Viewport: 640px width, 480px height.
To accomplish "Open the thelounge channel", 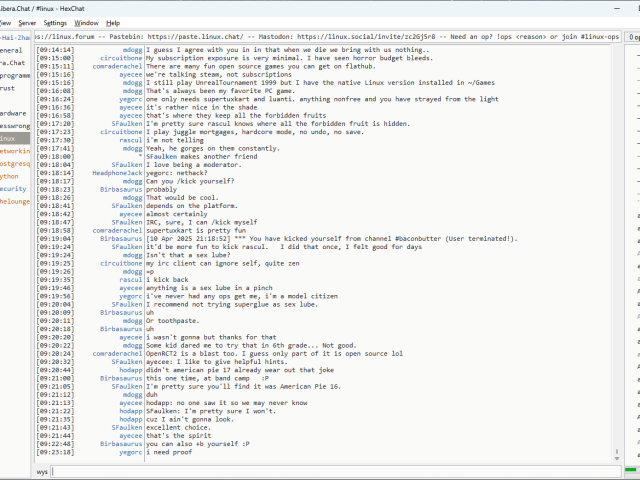I will click(x=14, y=200).
